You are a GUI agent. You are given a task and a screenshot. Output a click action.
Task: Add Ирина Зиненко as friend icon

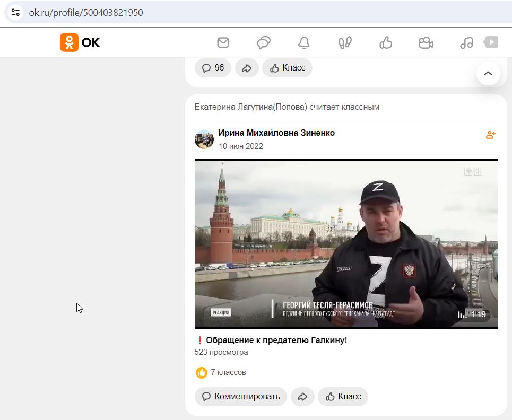pyautogui.click(x=490, y=135)
